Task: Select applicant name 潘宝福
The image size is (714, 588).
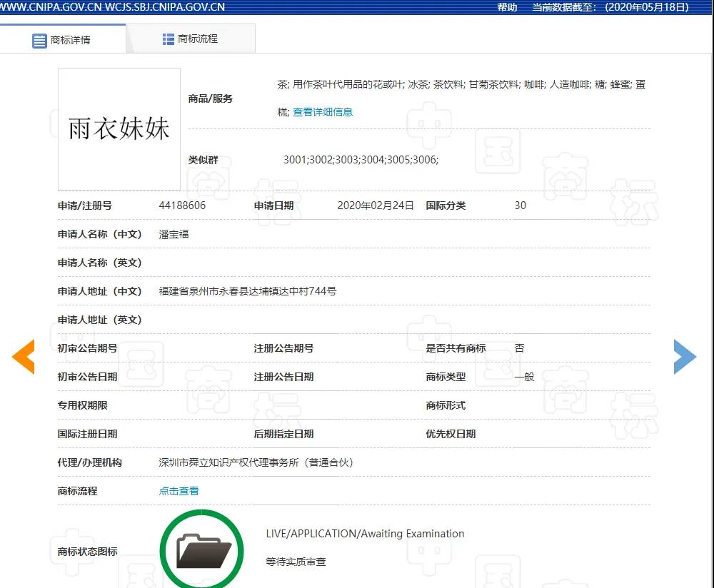Action: tap(174, 234)
